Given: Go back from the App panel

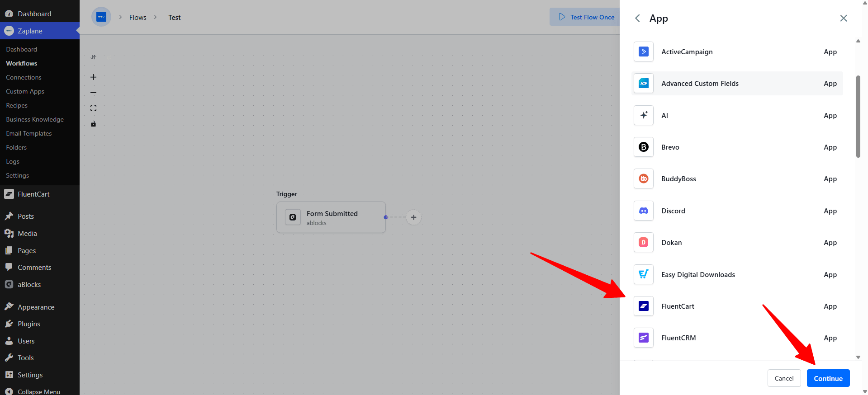Looking at the screenshot, I should pyautogui.click(x=637, y=18).
